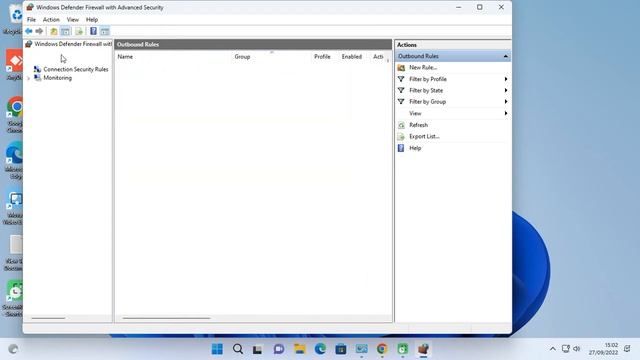Open Microsoft Store from the taskbar

pyautogui.click(x=341, y=349)
